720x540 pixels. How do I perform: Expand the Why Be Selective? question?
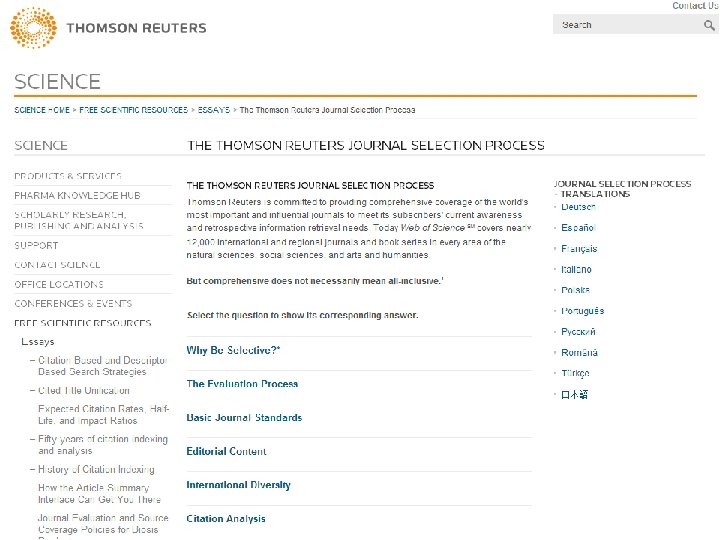(233, 350)
